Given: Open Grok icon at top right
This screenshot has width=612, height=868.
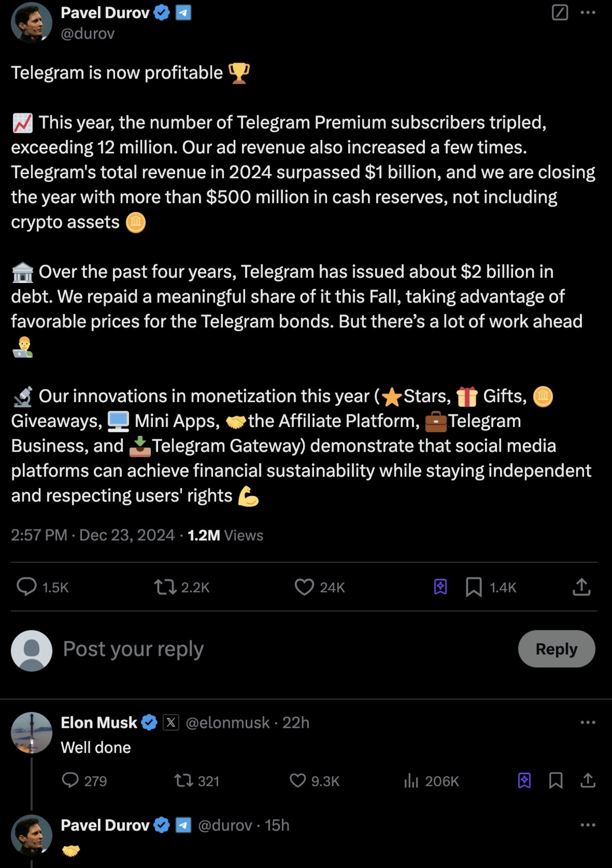Looking at the screenshot, I should (x=560, y=12).
